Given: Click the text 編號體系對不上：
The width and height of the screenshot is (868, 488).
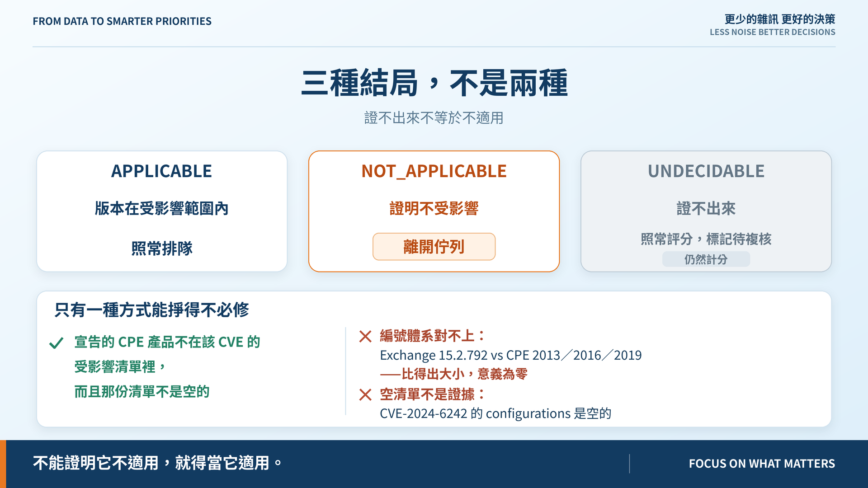Looking at the screenshot, I should [433, 336].
